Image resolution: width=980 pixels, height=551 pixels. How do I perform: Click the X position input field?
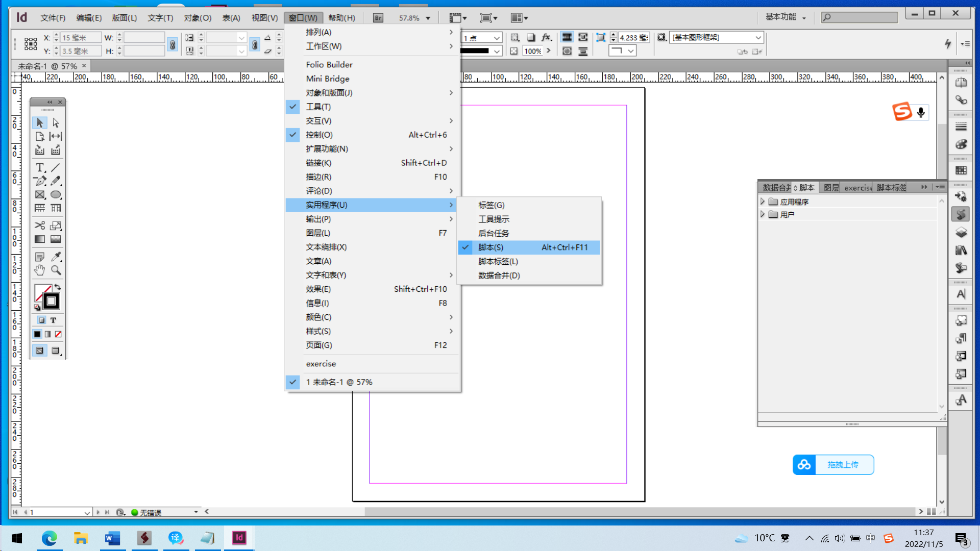coord(81,38)
